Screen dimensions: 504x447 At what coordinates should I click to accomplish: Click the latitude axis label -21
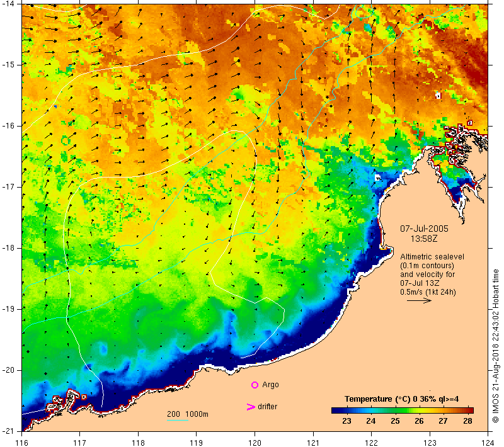point(8,431)
